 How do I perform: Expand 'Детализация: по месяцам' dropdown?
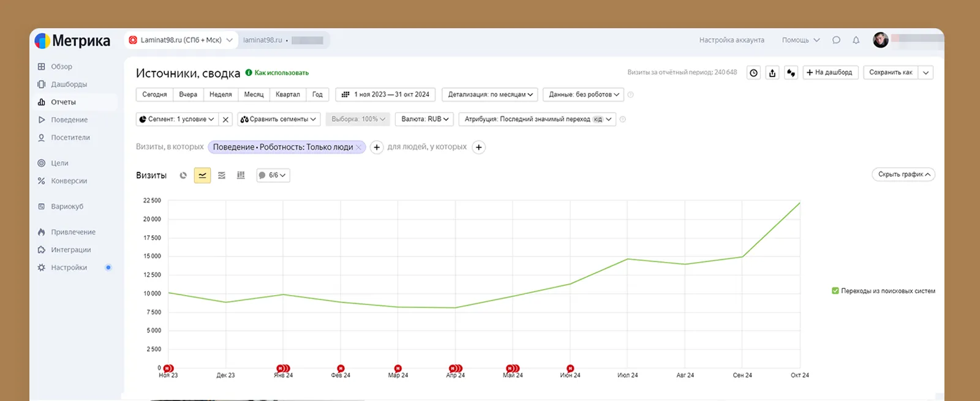490,95
